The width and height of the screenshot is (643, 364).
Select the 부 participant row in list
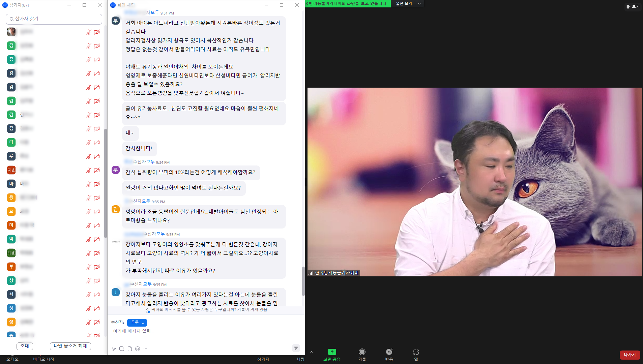coord(54,267)
